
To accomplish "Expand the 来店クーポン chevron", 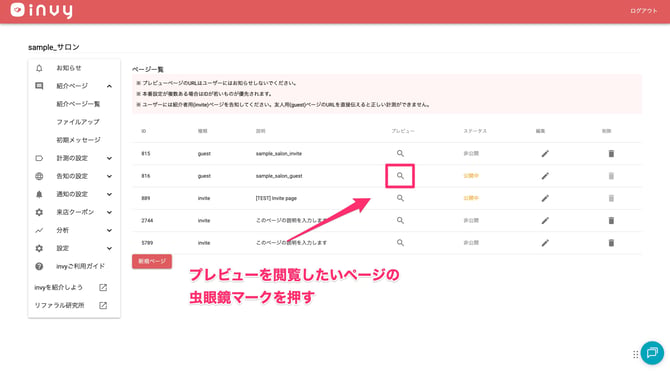I will (109, 212).
